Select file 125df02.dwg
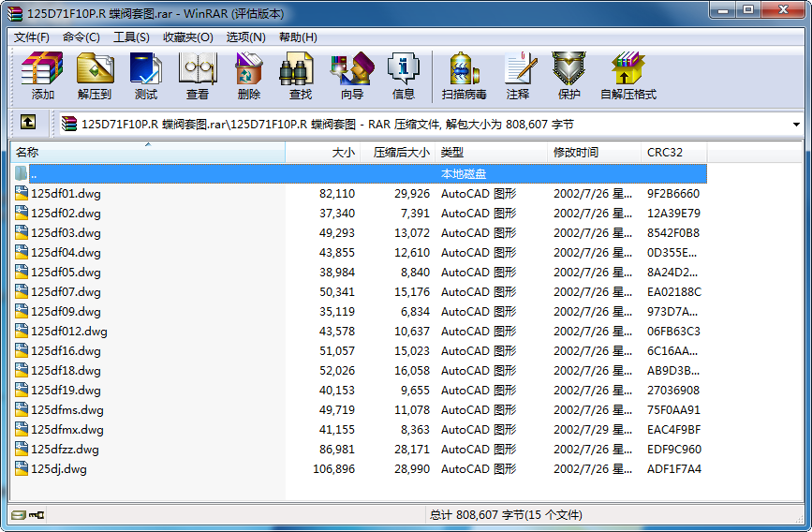Screen dimensions: 812x532 (66, 213)
